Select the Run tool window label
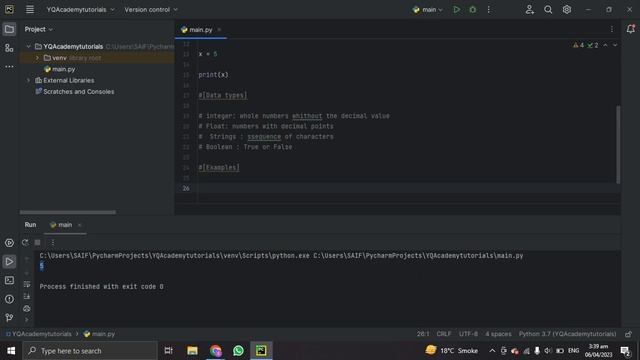 click(x=30, y=225)
